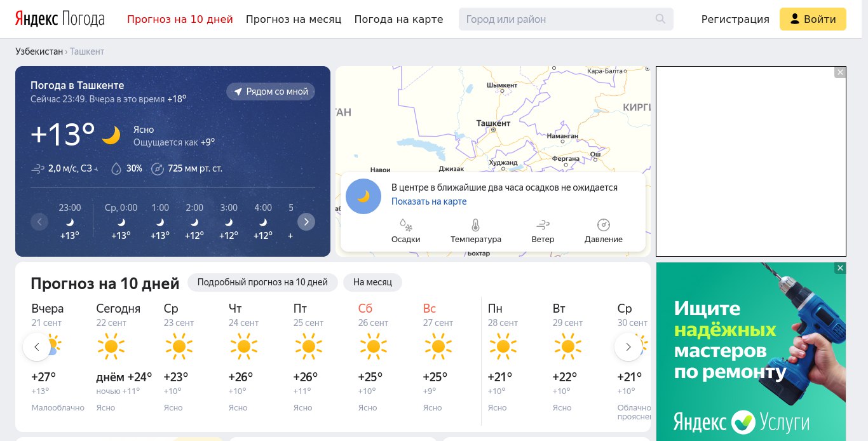Click the Прогноз на 10 дней section heading
868x441 pixels.
pos(105,283)
